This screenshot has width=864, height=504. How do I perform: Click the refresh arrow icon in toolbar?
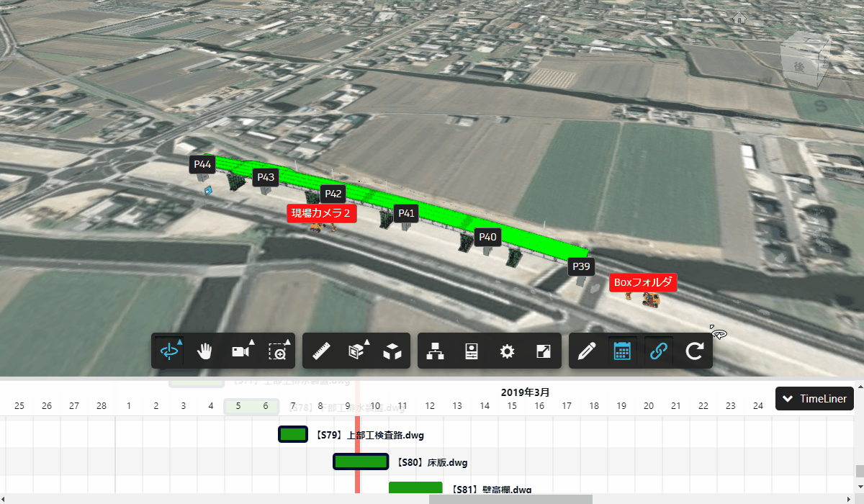694,351
